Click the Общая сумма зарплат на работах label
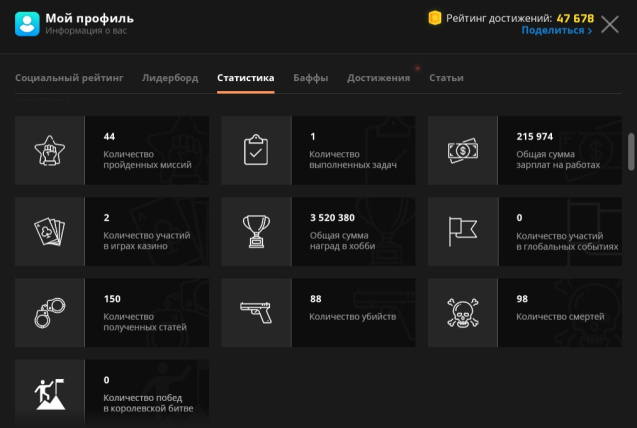The width and height of the screenshot is (637, 428). point(558,160)
